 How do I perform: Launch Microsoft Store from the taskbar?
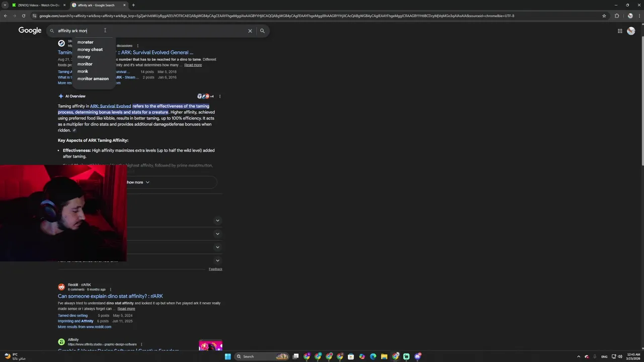351,356
